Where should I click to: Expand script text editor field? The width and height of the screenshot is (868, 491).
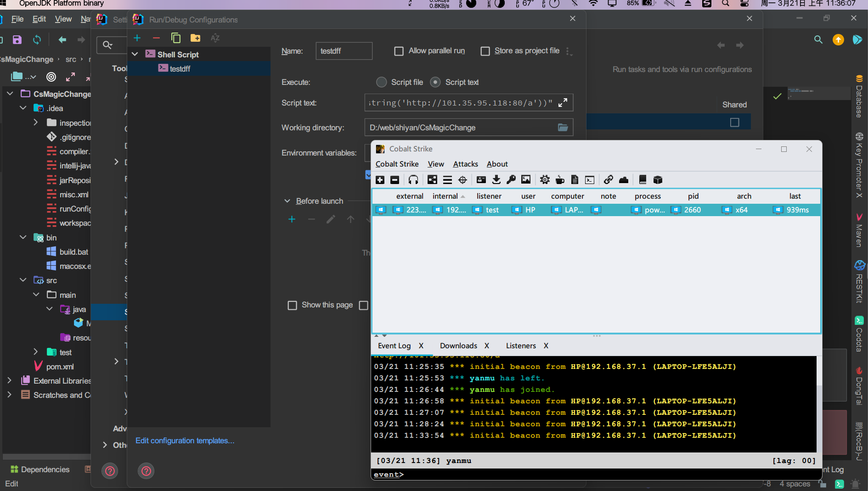pos(563,103)
